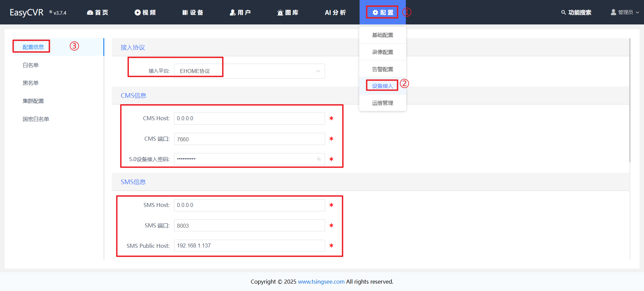Click the EasyCVR logo text
Image resolution: width=644 pixels, height=291 pixels.
point(26,12)
